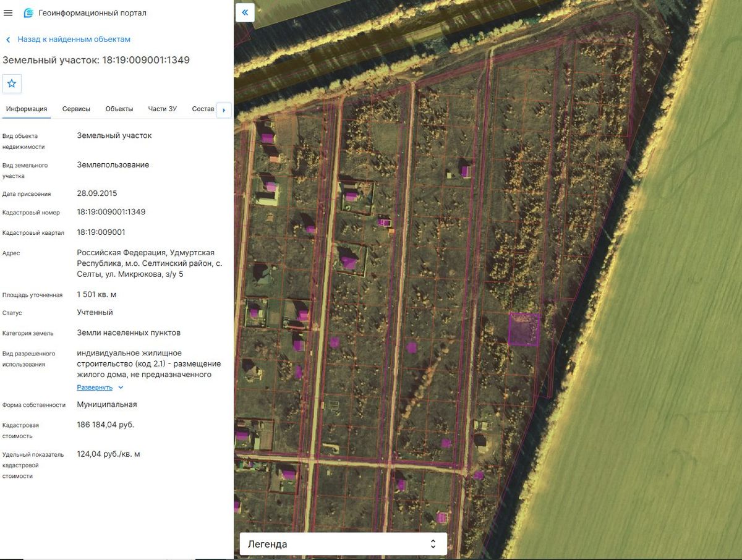Click the Geoportal logo icon

[x=28, y=13]
